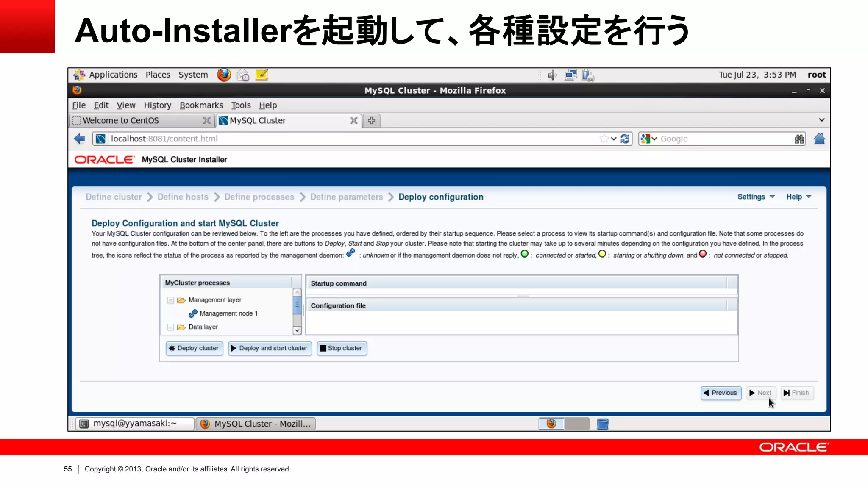Open the mail client icon in top panel
The image size is (868, 488).
tap(243, 75)
